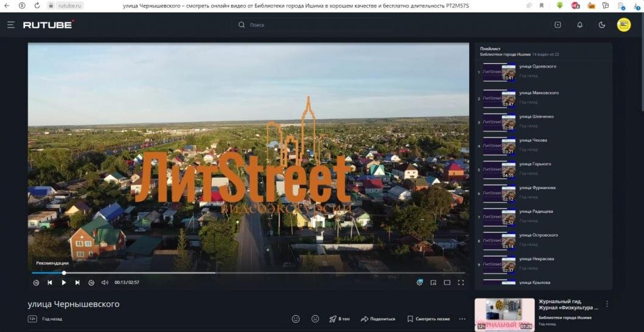Play the video
644x332 pixels.
coord(64,283)
